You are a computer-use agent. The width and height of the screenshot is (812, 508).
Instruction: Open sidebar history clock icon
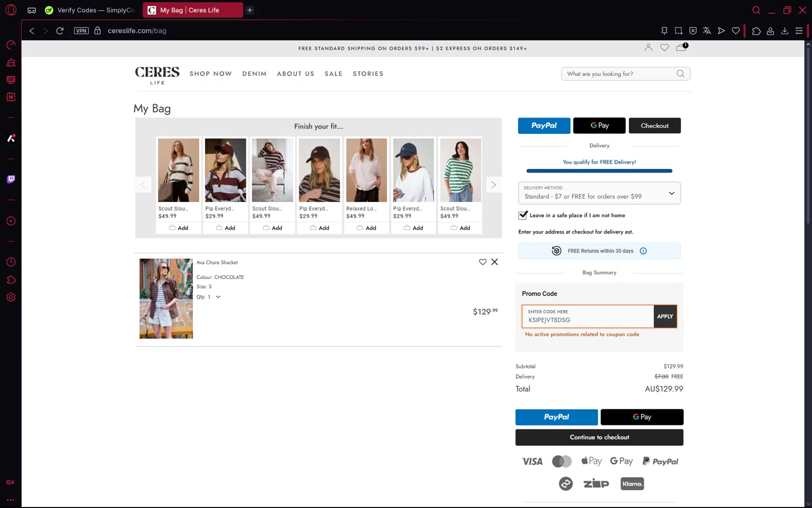[11, 262]
